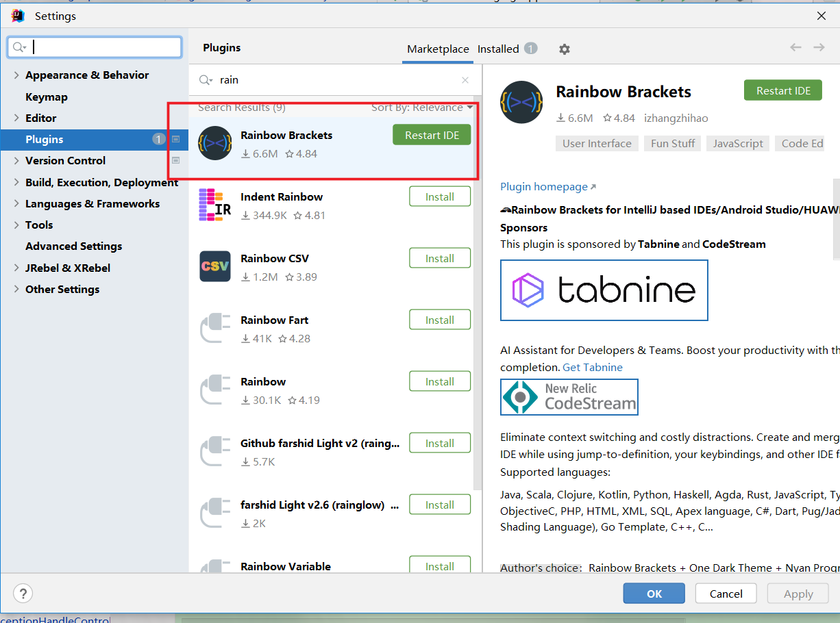The height and width of the screenshot is (623, 840).
Task: Expand Build, Execution, Deployment node
Action: (16, 183)
